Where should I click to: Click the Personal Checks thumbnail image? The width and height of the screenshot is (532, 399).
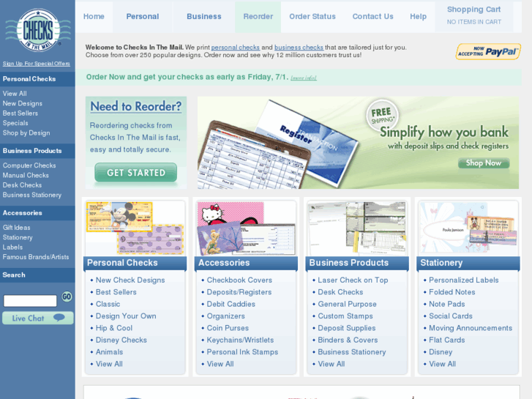tap(135, 228)
